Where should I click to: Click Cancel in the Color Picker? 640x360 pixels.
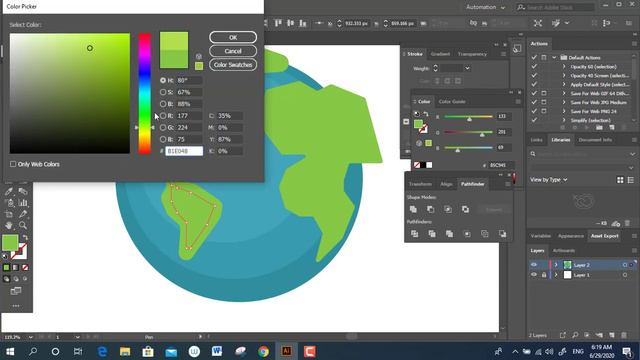[x=233, y=51]
